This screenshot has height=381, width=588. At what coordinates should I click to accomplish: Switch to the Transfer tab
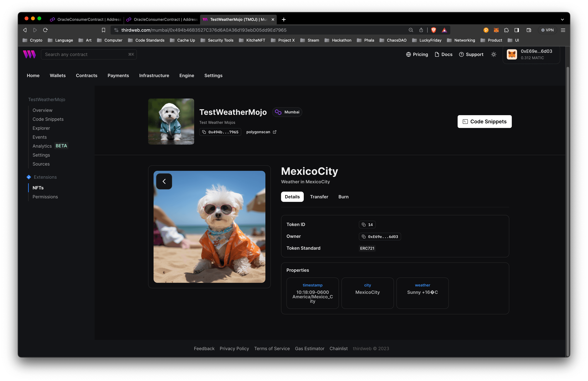coord(319,197)
